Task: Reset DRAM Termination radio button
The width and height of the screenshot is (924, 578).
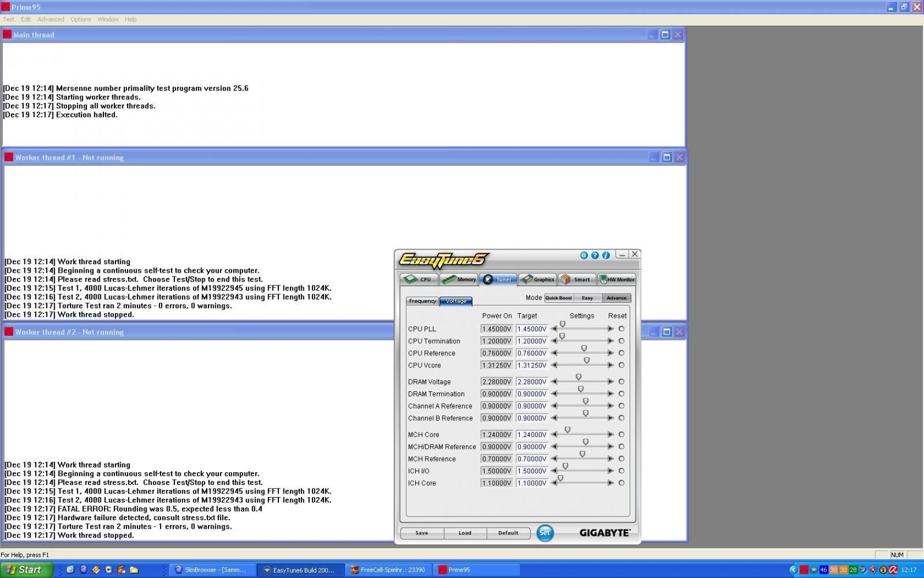Action: (621, 394)
